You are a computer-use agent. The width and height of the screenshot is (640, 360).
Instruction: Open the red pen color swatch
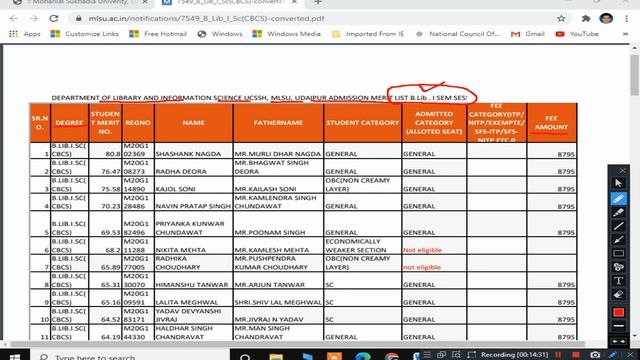[x=618, y=312]
